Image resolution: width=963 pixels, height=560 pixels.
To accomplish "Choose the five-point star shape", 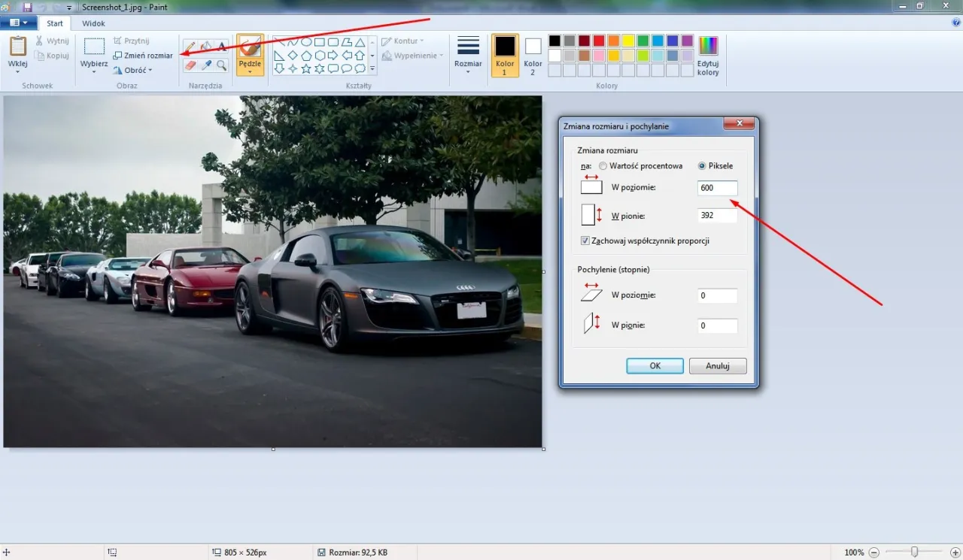I will 306,68.
